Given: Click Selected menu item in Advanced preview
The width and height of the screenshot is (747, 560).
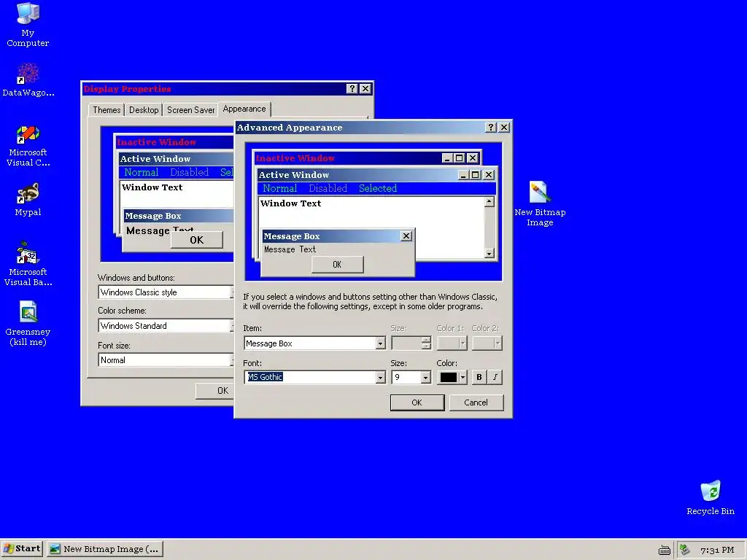Looking at the screenshot, I should pyautogui.click(x=378, y=188).
